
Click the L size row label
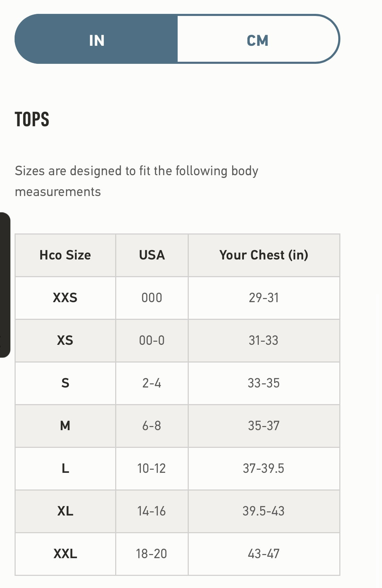click(x=65, y=469)
